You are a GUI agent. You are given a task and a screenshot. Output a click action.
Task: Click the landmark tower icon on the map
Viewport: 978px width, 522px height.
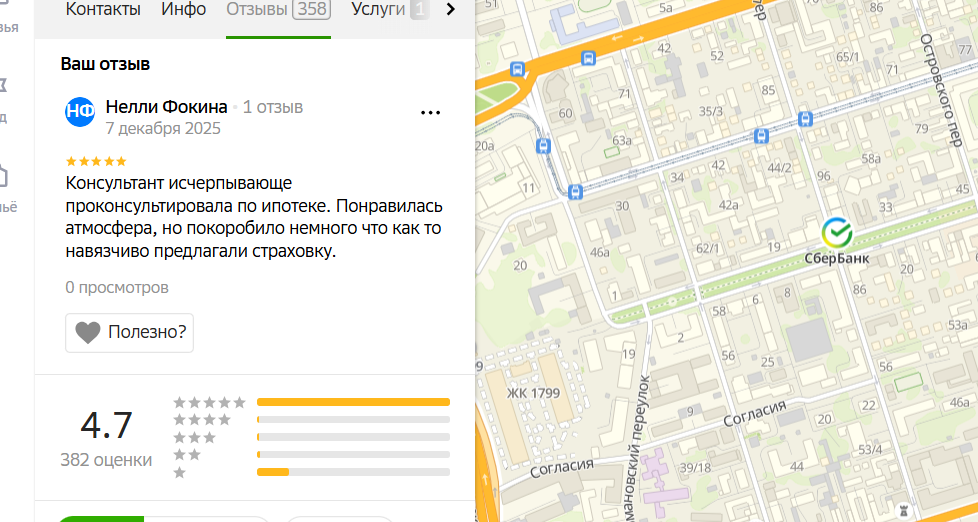pos(904,511)
